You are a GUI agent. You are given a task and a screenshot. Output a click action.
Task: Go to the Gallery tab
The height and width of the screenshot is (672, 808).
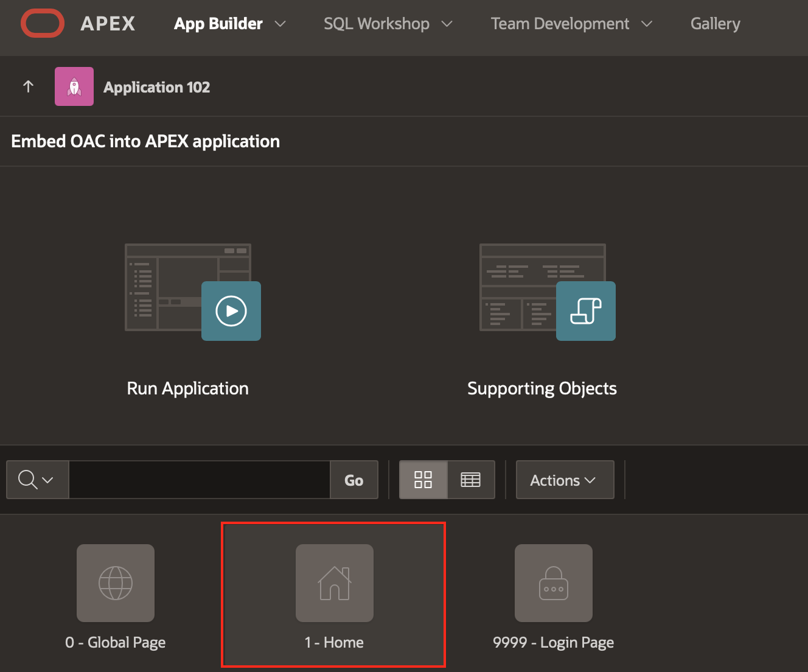click(x=715, y=24)
